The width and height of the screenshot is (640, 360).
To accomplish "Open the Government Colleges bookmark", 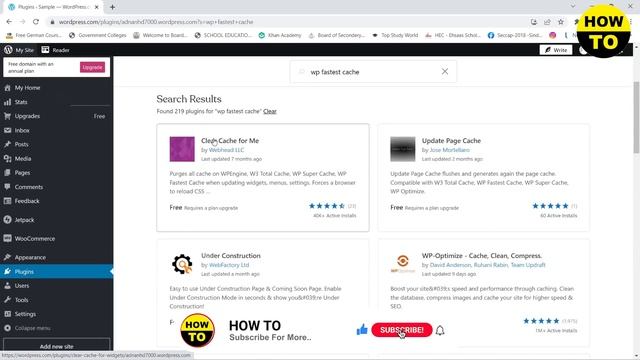I will pyautogui.click(x=98, y=36).
